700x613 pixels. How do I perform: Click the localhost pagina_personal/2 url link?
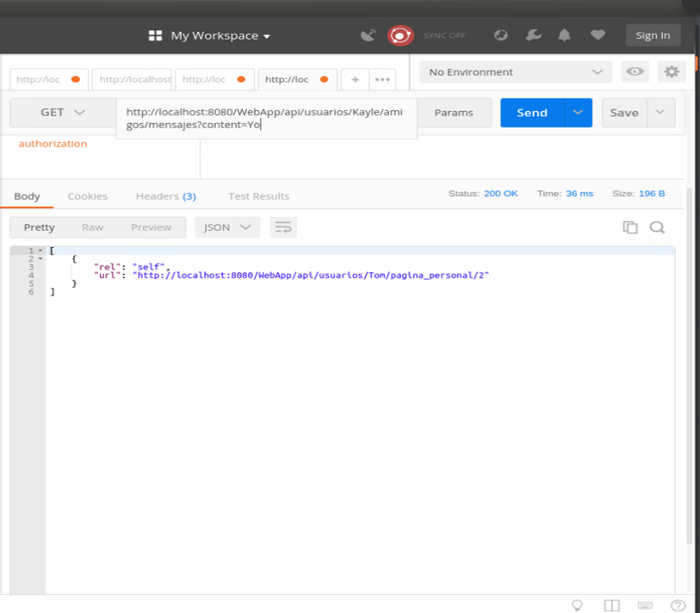pyautogui.click(x=311, y=275)
